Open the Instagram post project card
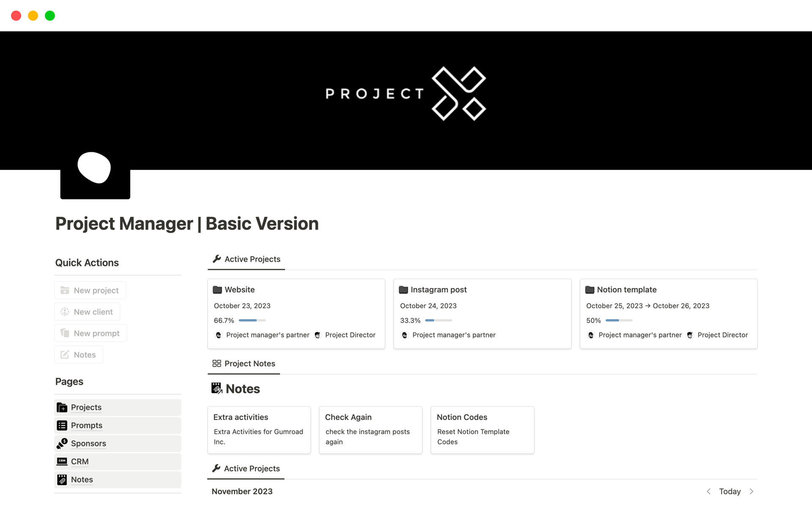This screenshot has height=508, width=812. coord(482,313)
